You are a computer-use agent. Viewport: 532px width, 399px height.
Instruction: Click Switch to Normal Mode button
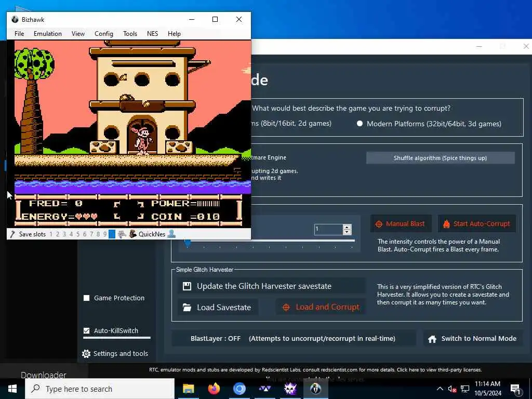(x=473, y=338)
